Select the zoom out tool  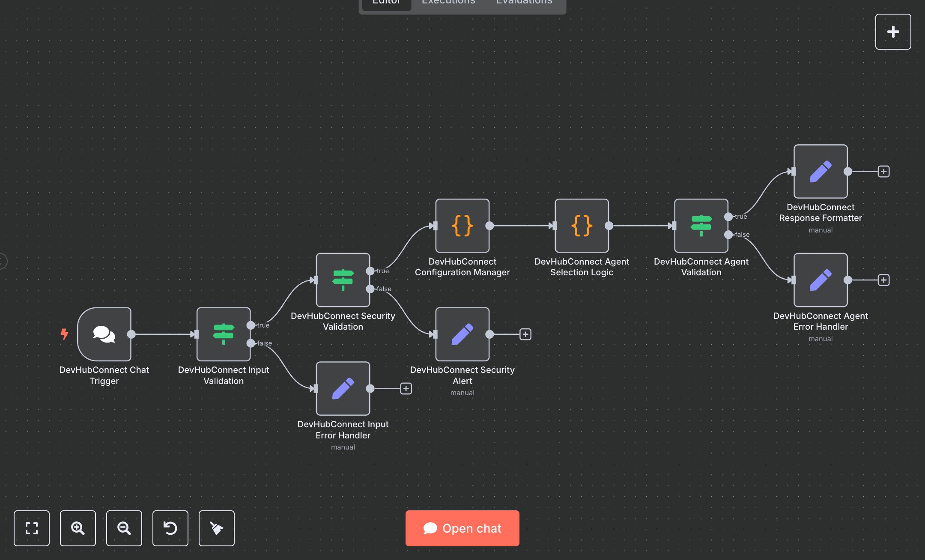tap(124, 528)
